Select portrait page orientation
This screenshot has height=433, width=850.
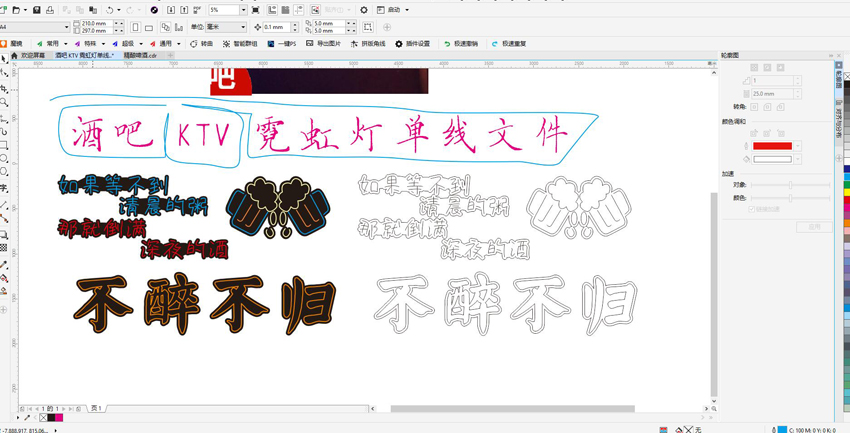136,27
